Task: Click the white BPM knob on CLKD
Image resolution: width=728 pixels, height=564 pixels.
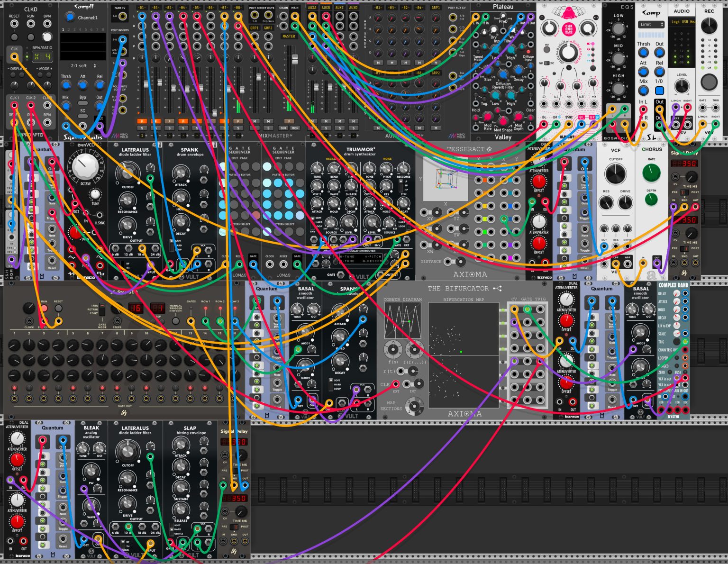Action: 47,37
